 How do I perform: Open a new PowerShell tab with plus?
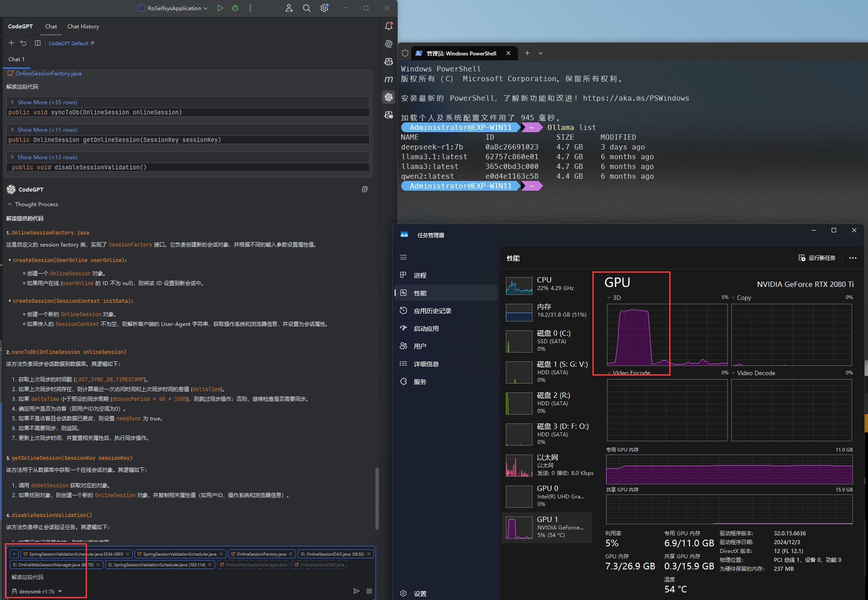(527, 53)
